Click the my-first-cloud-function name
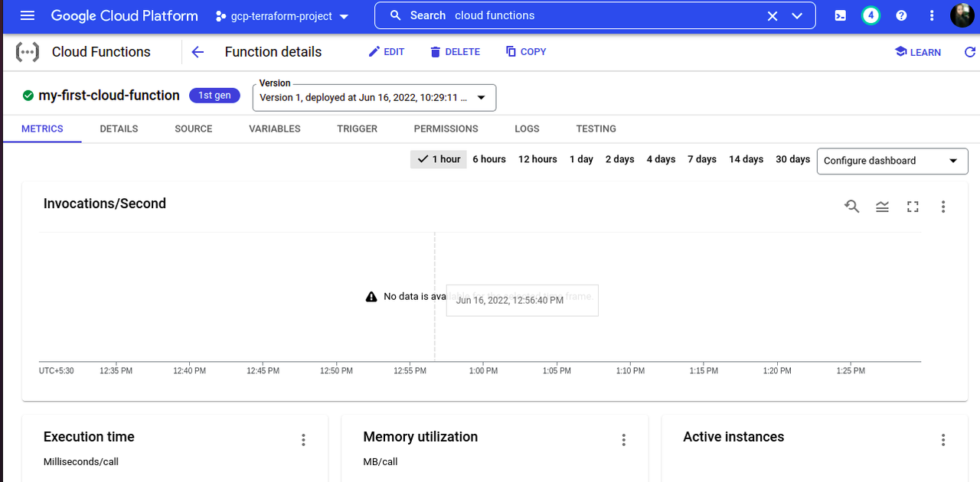Screen dimensions: 980x482 (109, 96)
